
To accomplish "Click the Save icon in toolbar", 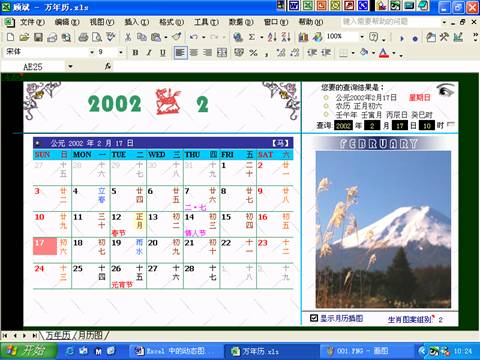I will (38, 37).
